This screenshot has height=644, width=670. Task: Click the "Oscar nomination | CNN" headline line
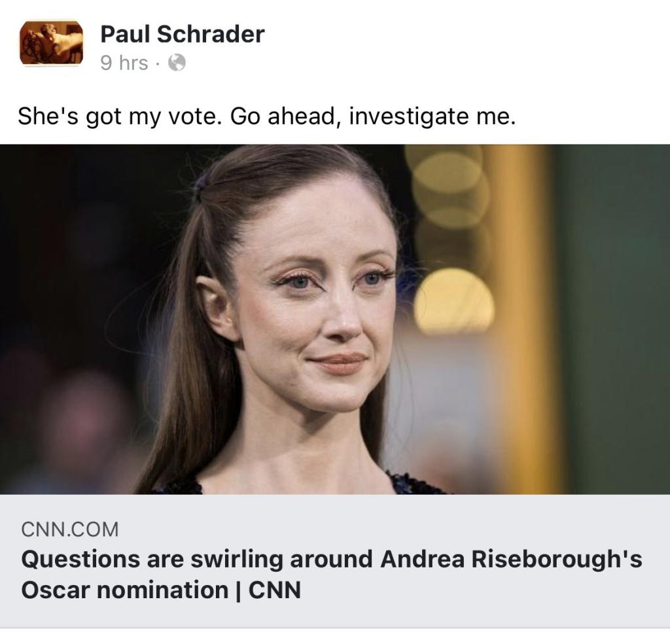tap(161, 590)
